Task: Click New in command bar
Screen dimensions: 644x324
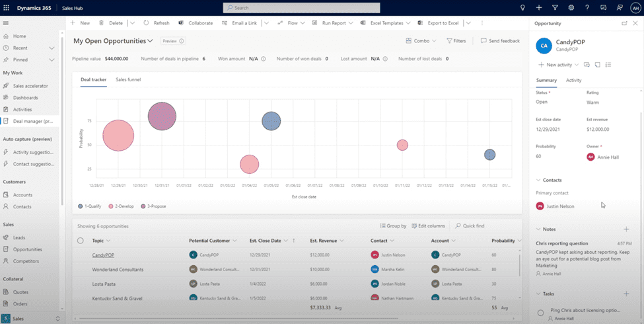Action: pos(81,23)
